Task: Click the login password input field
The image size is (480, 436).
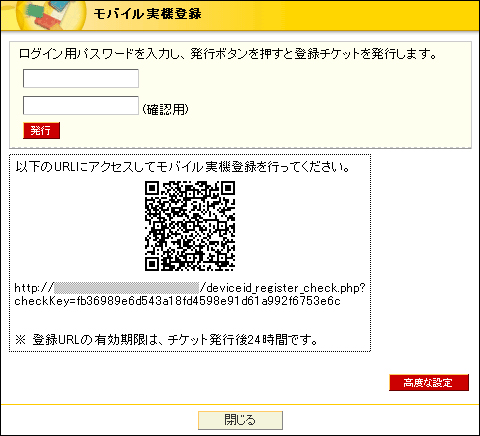Action: pyautogui.click(x=81, y=78)
